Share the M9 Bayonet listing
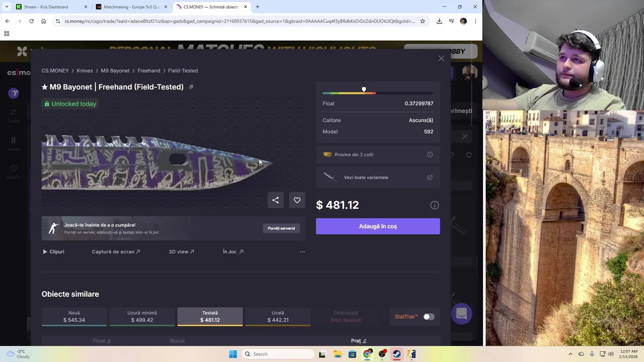 (275, 200)
